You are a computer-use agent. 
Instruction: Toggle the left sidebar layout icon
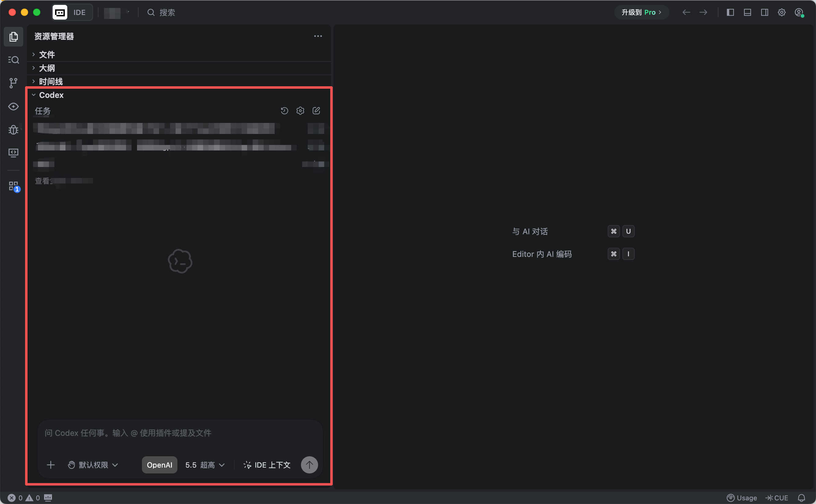click(730, 12)
